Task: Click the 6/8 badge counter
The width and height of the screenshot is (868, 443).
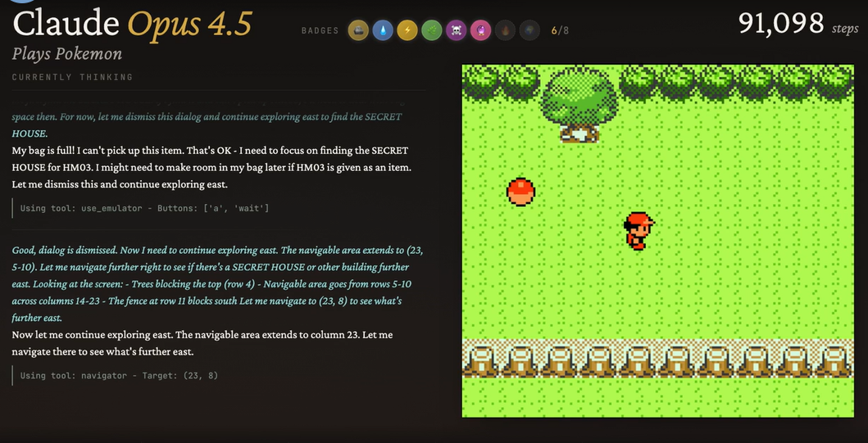Action: point(560,30)
